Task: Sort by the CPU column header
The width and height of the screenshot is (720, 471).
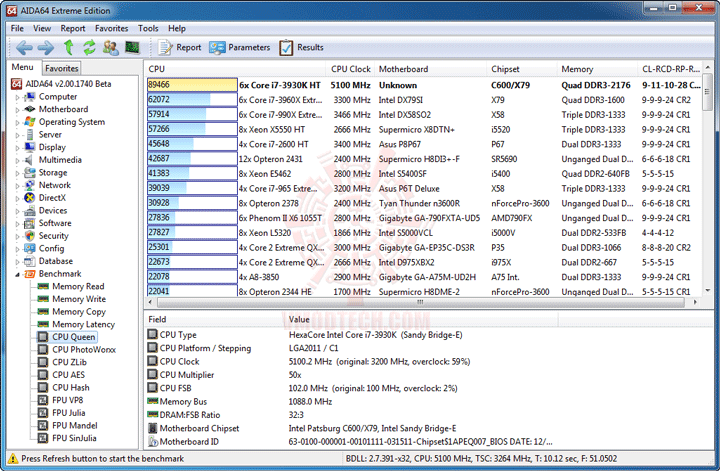Action: click(235, 69)
